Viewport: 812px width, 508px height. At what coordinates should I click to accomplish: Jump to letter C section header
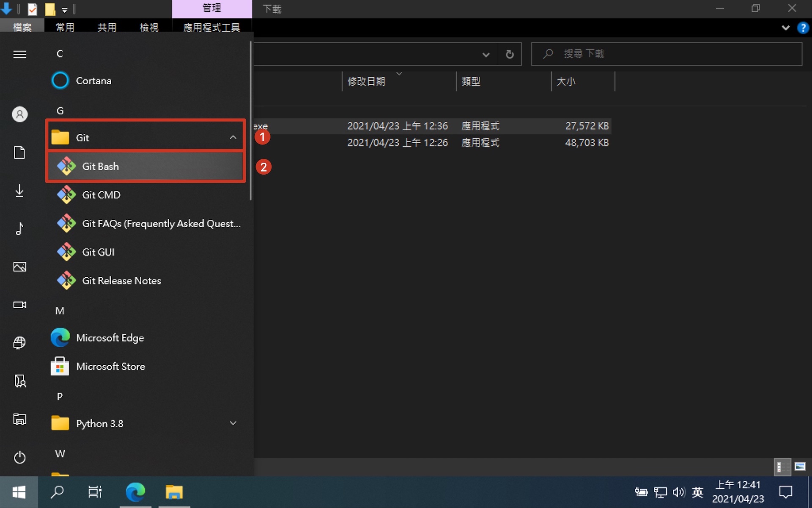tap(60, 54)
